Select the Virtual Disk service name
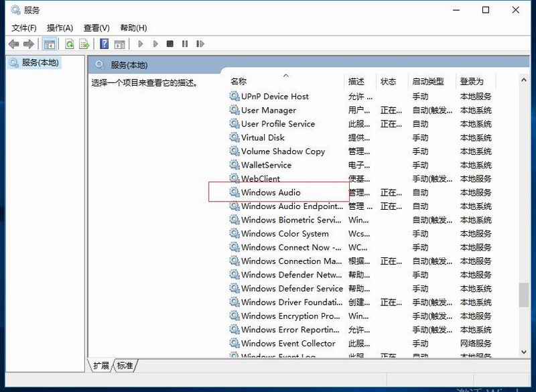Image resolution: width=536 pixels, height=392 pixels. click(x=263, y=137)
